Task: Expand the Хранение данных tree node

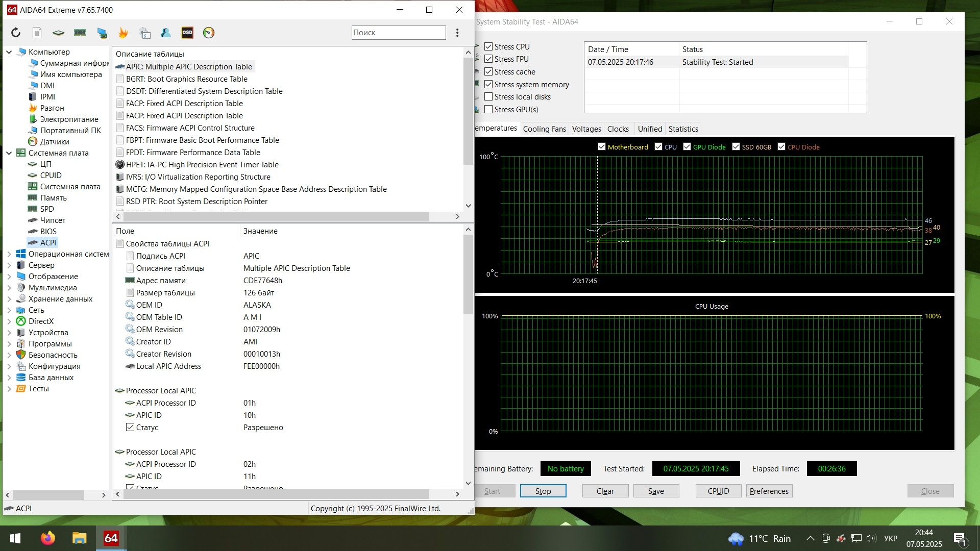Action: [9, 298]
